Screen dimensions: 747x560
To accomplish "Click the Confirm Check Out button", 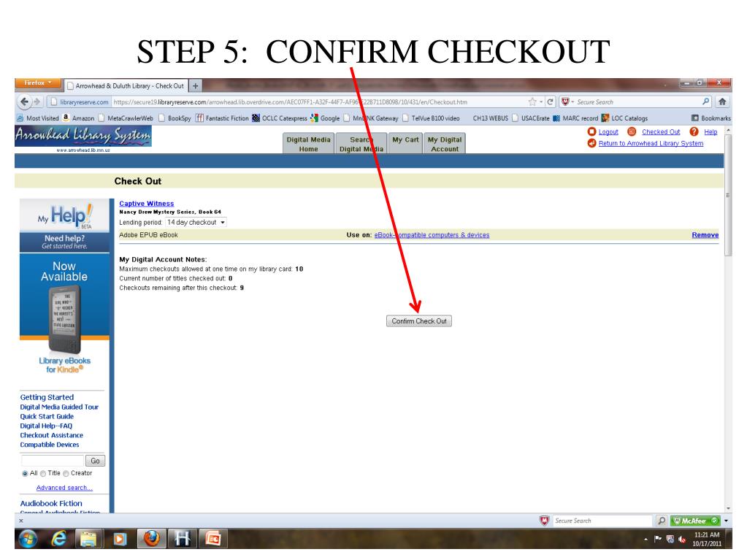I will (418, 321).
